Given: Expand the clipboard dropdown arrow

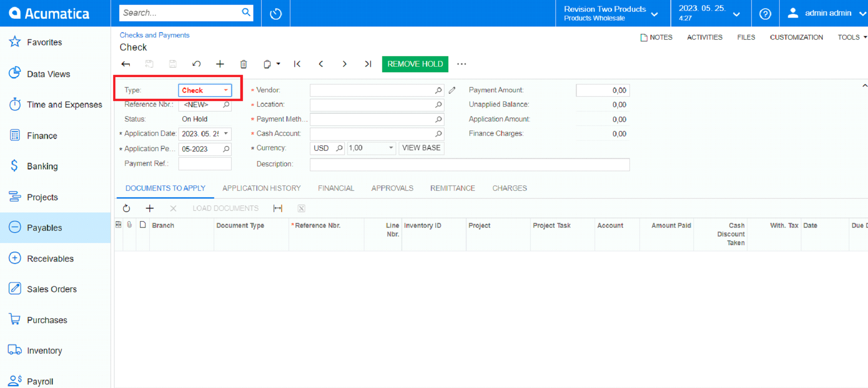Looking at the screenshot, I should coord(278,64).
